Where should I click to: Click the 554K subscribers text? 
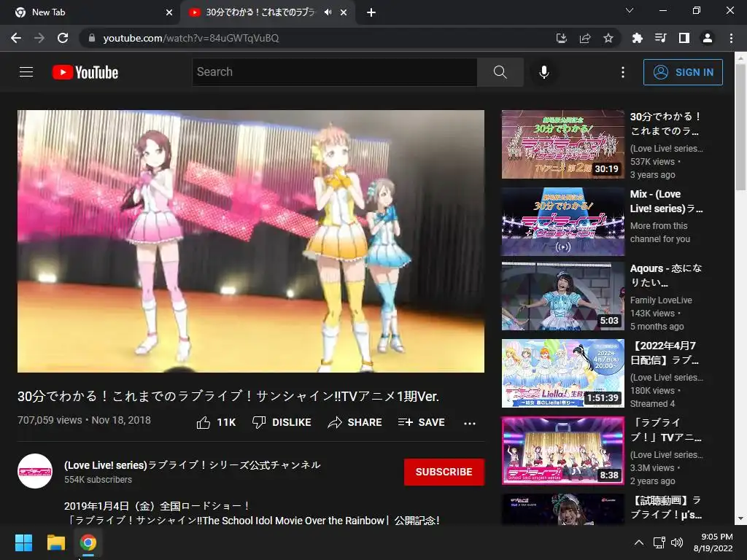[98, 480]
